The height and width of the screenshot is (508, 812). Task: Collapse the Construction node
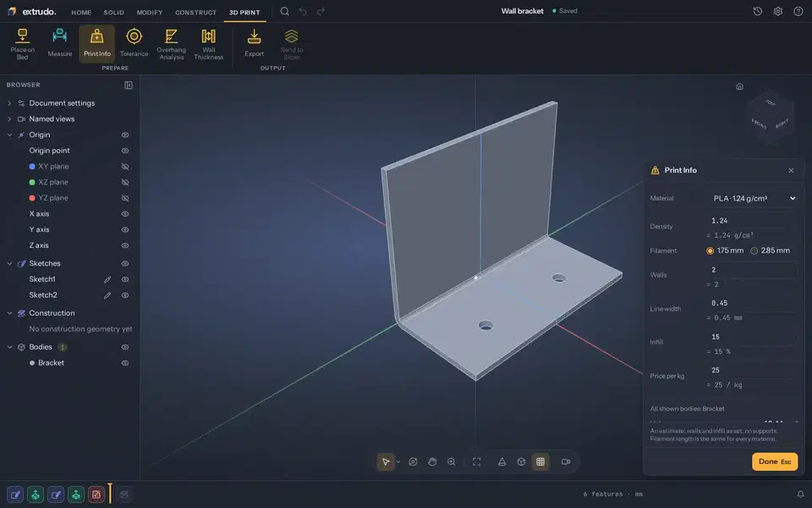(9, 313)
